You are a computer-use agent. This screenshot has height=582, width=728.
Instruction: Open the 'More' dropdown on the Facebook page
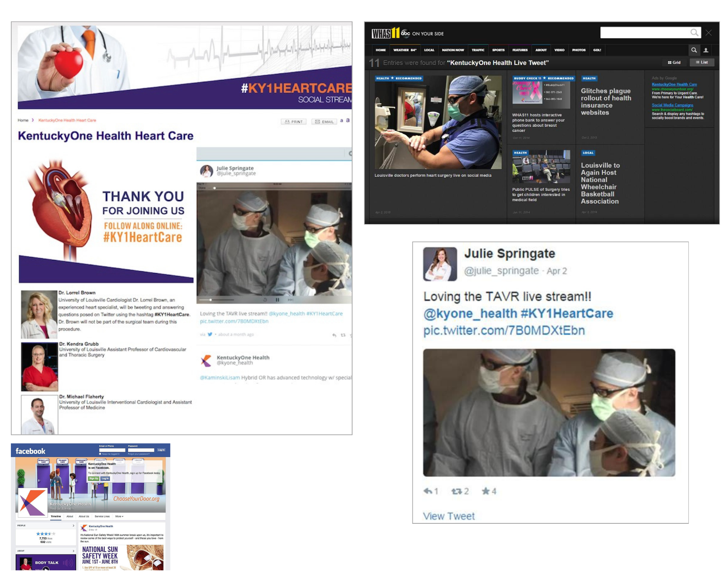tap(119, 517)
